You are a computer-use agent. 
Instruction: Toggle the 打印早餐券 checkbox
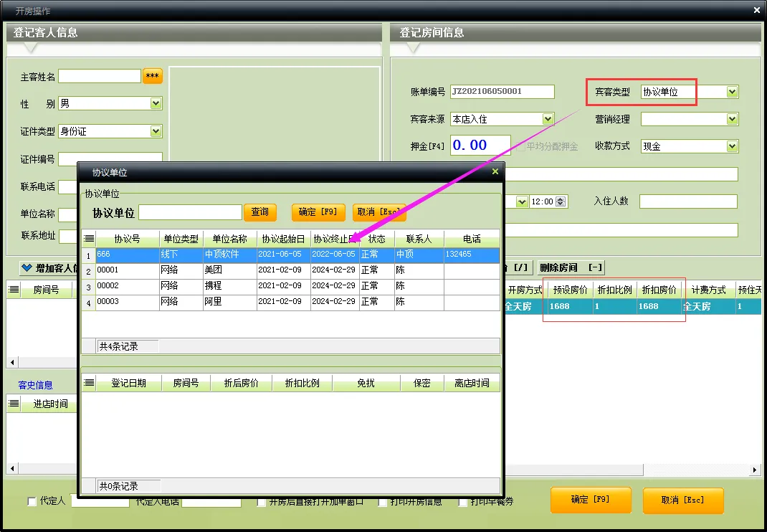[462, 502]
